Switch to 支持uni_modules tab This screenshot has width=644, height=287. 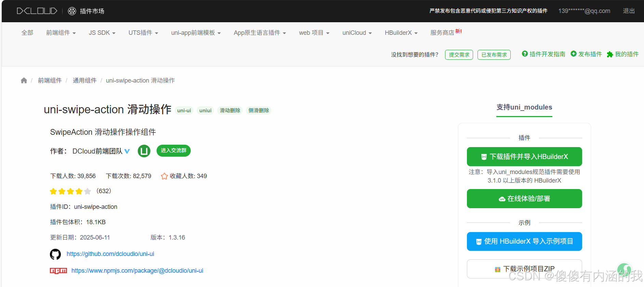click(x=524, y=107)
